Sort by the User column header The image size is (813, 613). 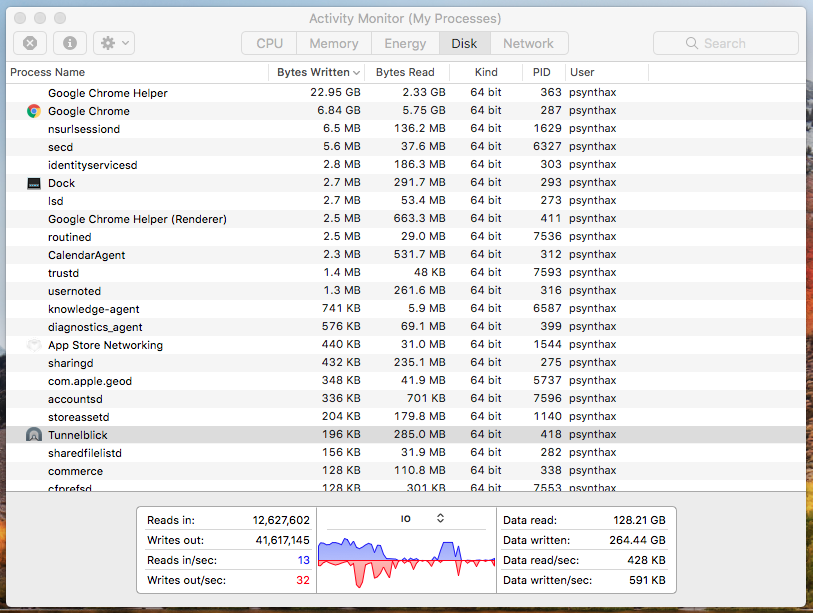pyautogui.click(x=607, y=72)
